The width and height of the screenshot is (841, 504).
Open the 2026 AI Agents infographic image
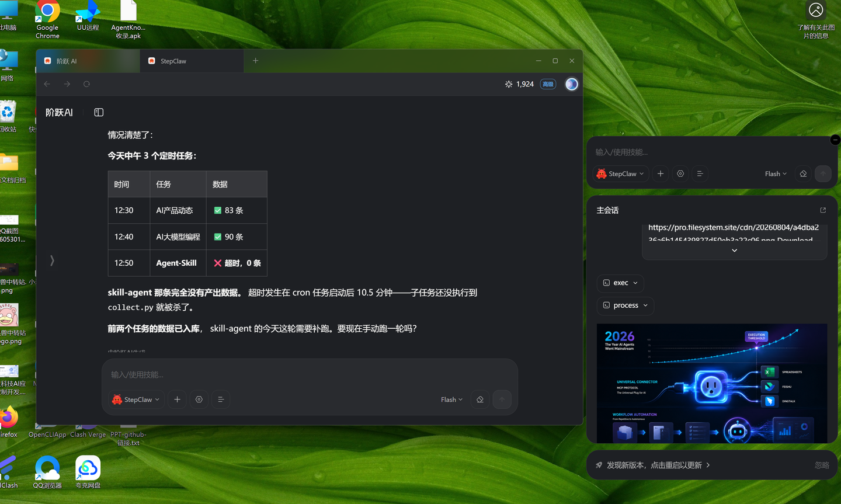712,383
